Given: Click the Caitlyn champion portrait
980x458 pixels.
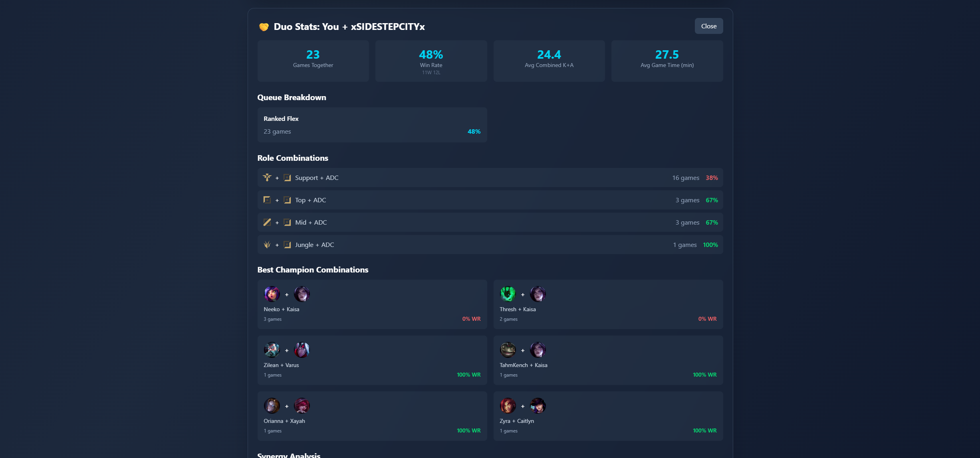Looking at the screenshot, I should [x=538, y=406].
